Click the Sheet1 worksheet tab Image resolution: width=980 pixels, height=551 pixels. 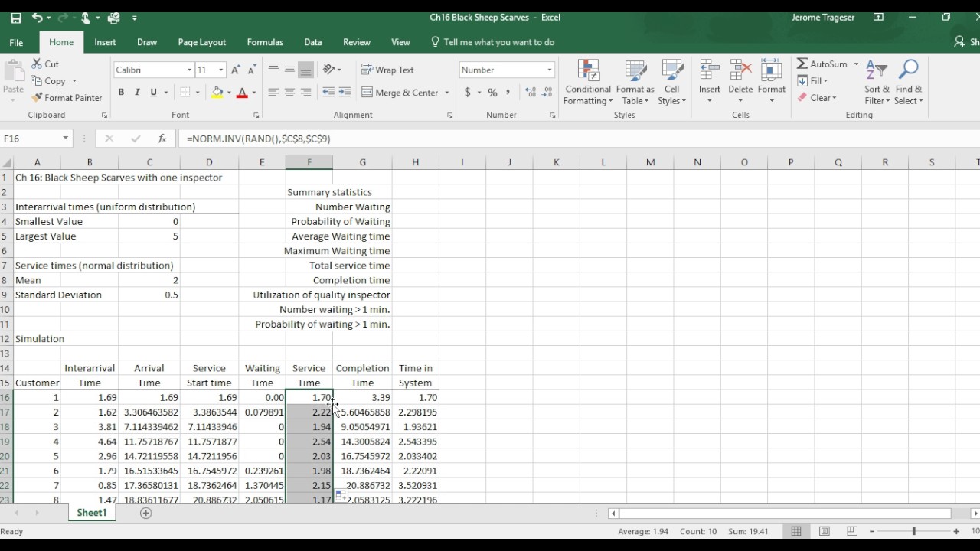point(91,513)
